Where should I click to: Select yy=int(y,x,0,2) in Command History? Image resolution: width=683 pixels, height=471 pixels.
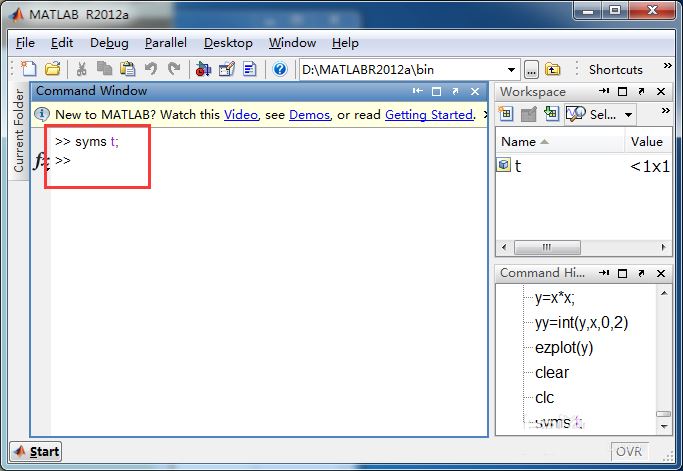tap(582, 323)
